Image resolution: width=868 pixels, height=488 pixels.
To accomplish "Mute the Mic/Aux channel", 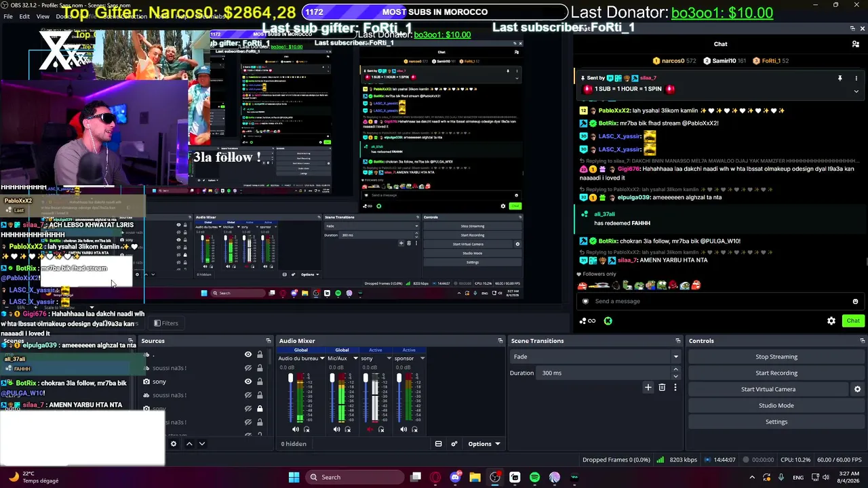I will pyautogui.click(x=336, y=429).
